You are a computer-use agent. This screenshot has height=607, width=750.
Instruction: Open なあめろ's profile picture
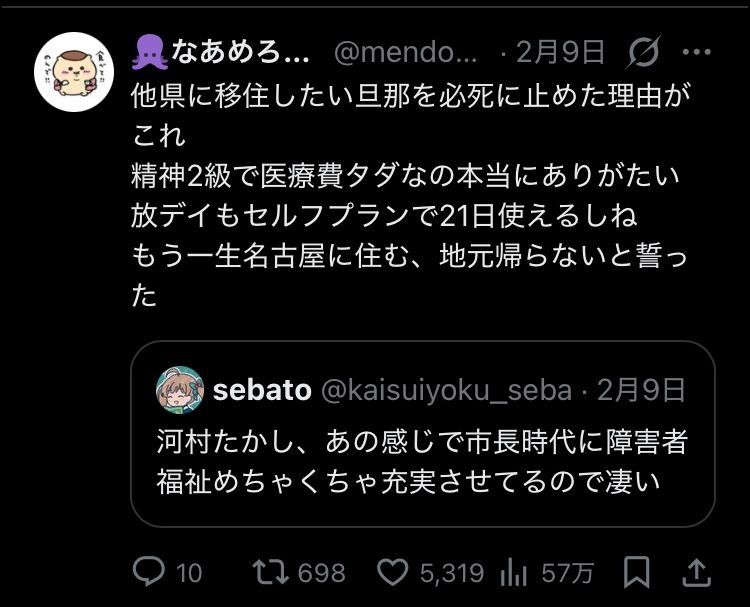point(74,71)
